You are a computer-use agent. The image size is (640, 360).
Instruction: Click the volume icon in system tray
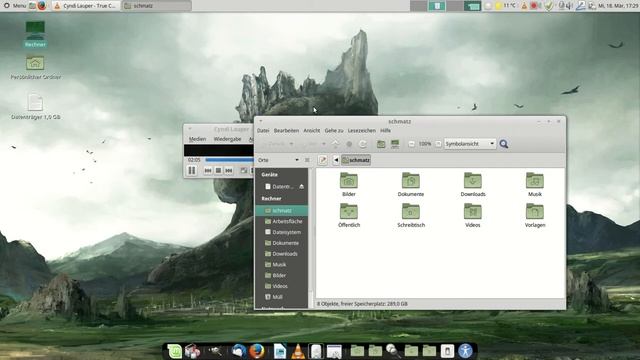click(569, 6)
